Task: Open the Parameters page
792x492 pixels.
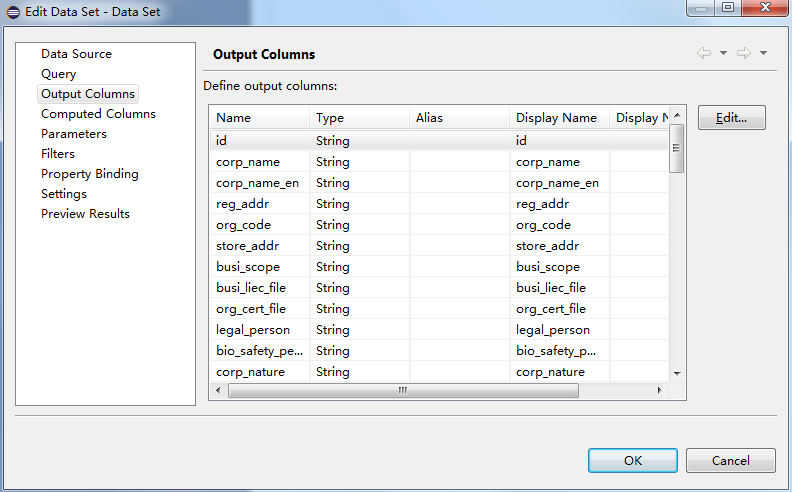Action: (x=74, y=134)
